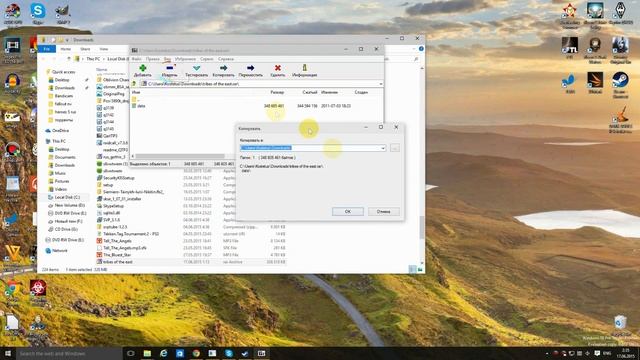The width and height of the screenshot is (640, 360).
Task: Select the Tell_The_Angels MP3 file
Action: (x=117, y=241)
